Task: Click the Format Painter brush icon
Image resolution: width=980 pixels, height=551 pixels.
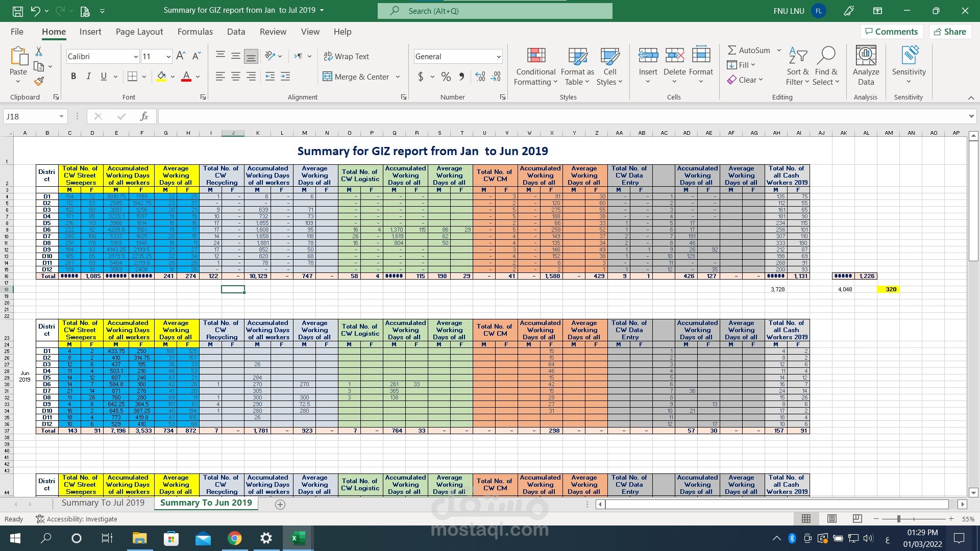Action: click(x=39, y=81)
